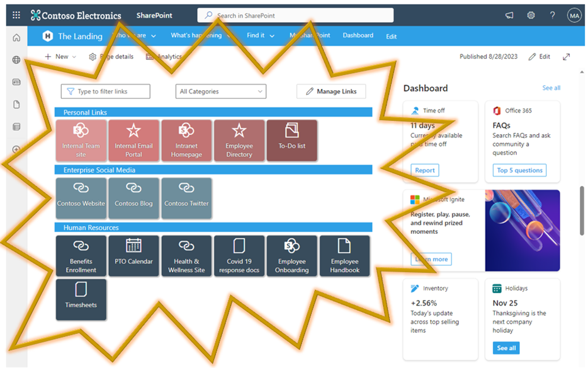Viewport: 588px width, 368px height.
Task: Open the My sites globe icon
Action: point(16,60)
